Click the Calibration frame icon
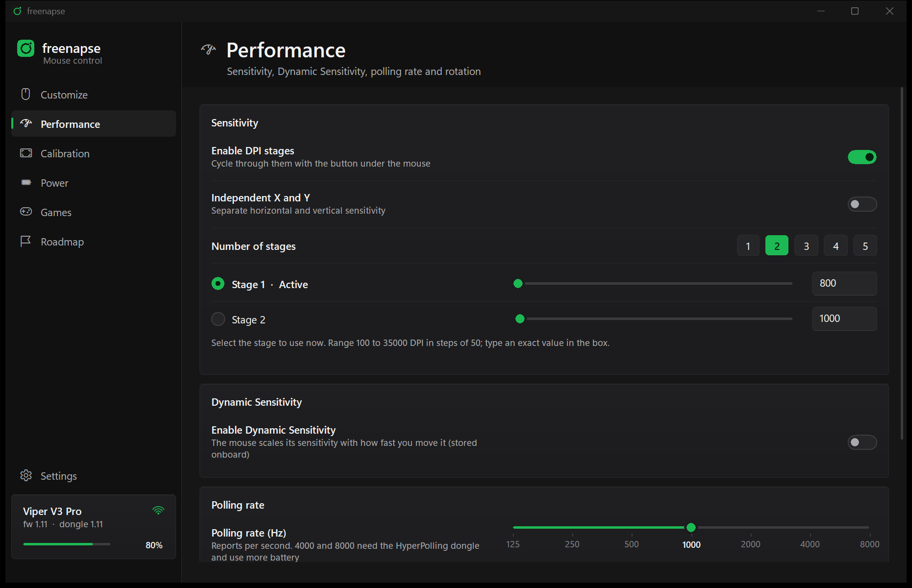The image size is (912, 588). [26, 153]
